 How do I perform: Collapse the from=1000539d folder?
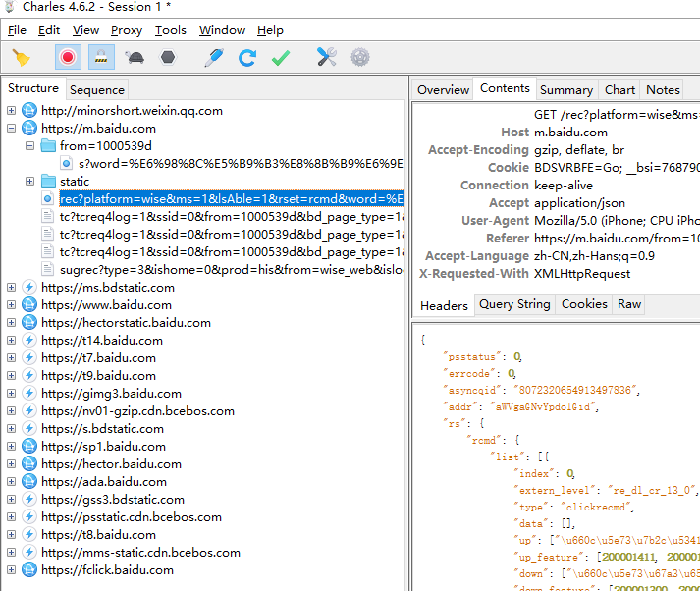coord(29,145)
